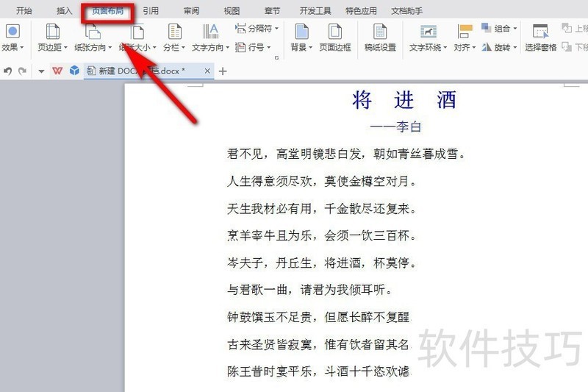Image resolution: width=588 pixels, height=392 pixels.
Task: Open the 章节 tab
Action: point(272,10)
